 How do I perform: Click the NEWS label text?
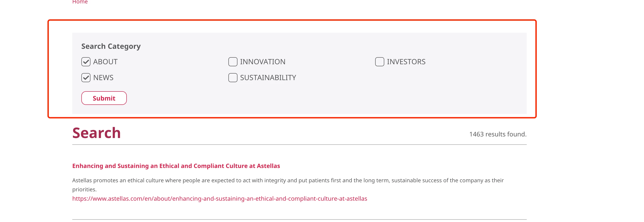point(103,78)
